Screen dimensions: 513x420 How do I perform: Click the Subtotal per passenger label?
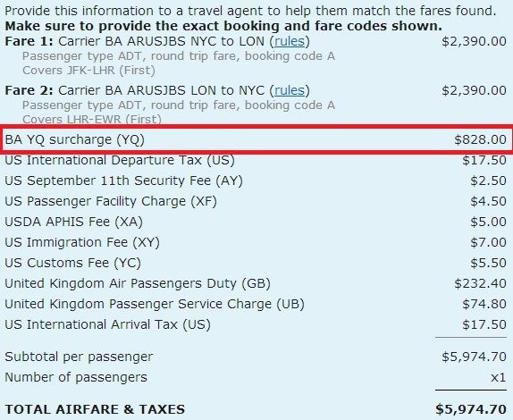(x=79, y=357)
